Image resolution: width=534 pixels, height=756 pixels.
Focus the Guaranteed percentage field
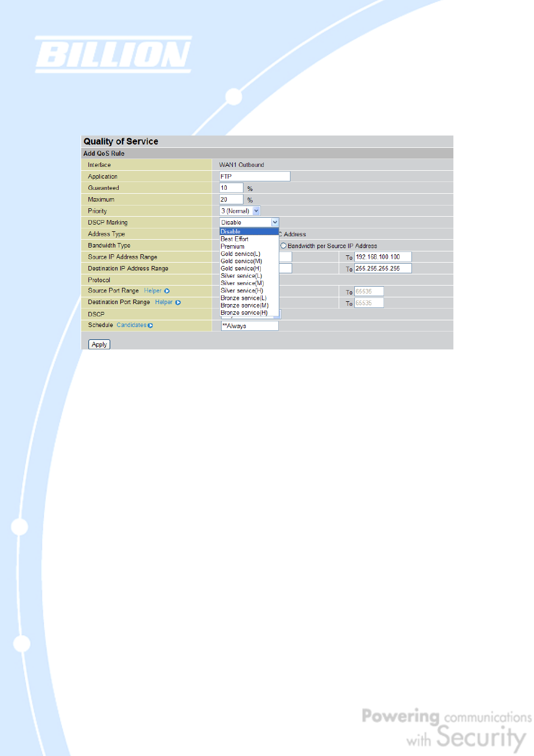pyautogui.click(x=231, y=188)
